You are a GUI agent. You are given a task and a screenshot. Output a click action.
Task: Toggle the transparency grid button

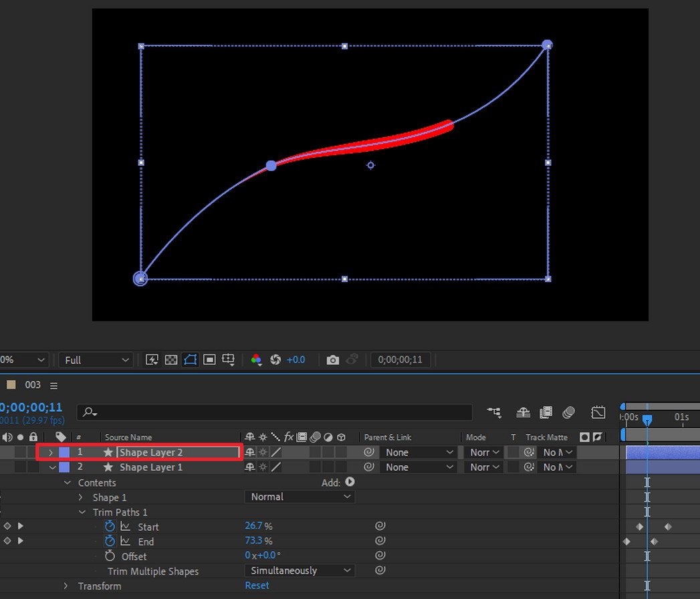(170, 360)
